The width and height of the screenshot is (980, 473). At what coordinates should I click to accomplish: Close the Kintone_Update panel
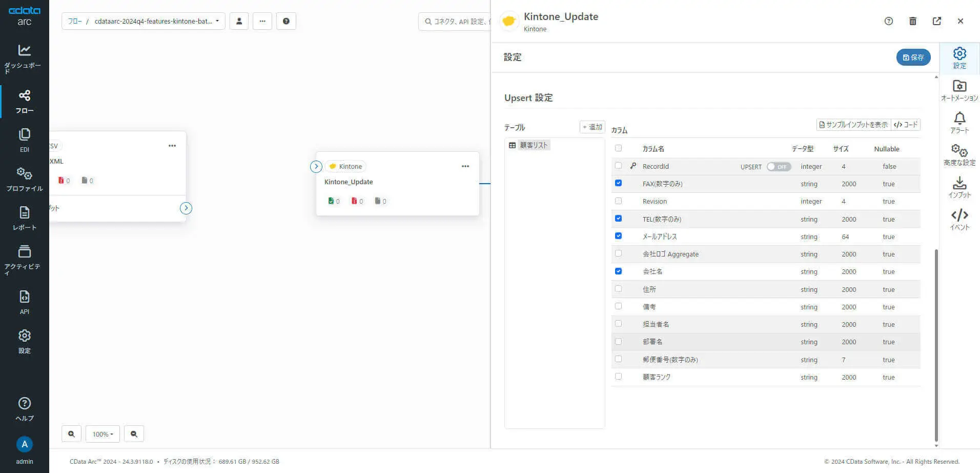pyautogui.click(x=961, y=21)
